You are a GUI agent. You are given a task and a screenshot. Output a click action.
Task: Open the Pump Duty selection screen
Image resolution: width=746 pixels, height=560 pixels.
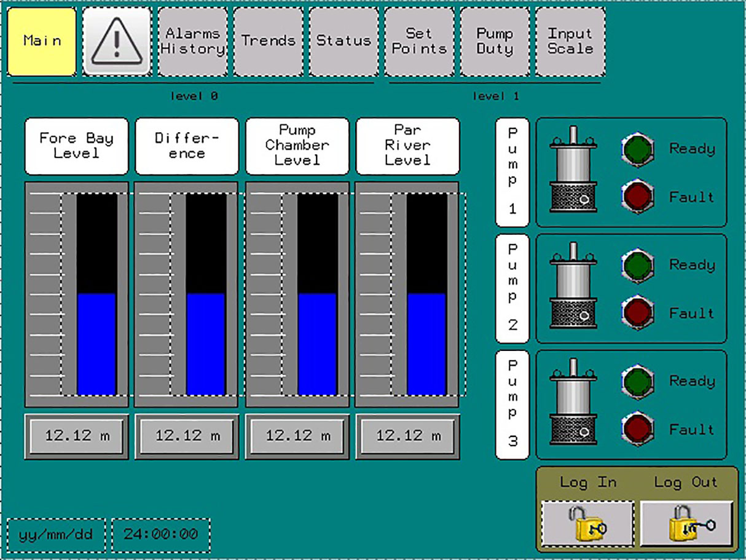point(494,41)
